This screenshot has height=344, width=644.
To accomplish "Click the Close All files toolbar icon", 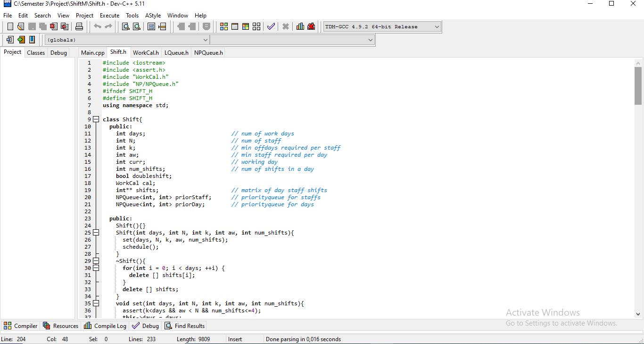I will click(65, 26).
